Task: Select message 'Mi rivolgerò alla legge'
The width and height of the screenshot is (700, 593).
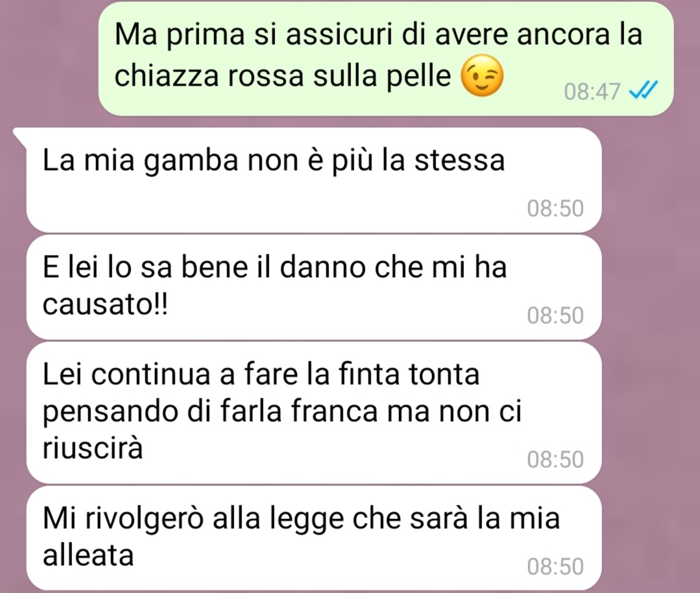Action: tap(314, 538)
